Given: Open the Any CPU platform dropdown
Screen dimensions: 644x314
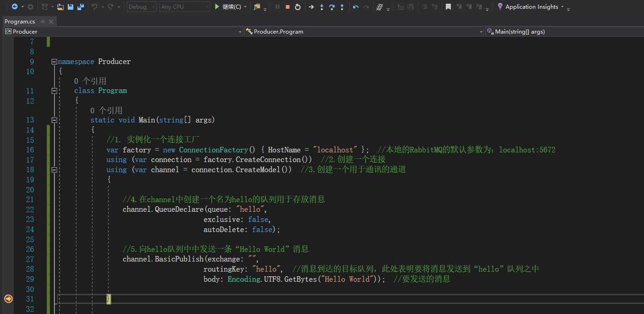Looking at the screenshot, I should (x=184, y=6).
